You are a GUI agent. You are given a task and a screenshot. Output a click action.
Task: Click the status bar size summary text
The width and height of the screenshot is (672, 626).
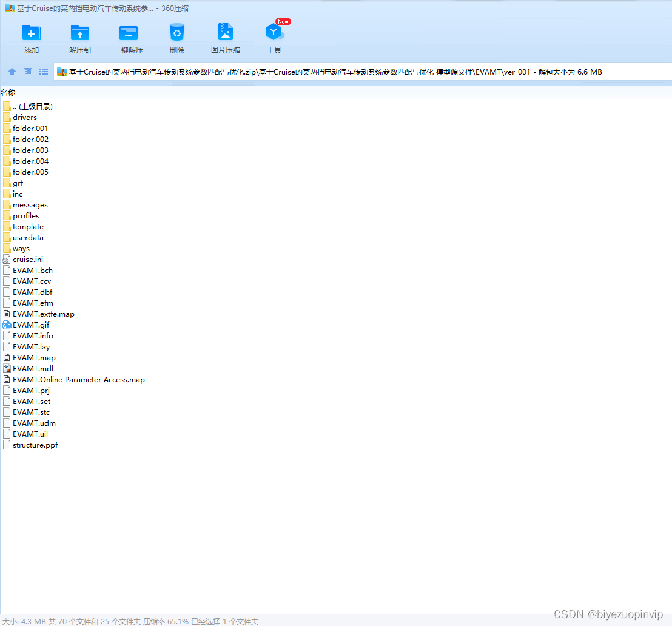(130, 621)
